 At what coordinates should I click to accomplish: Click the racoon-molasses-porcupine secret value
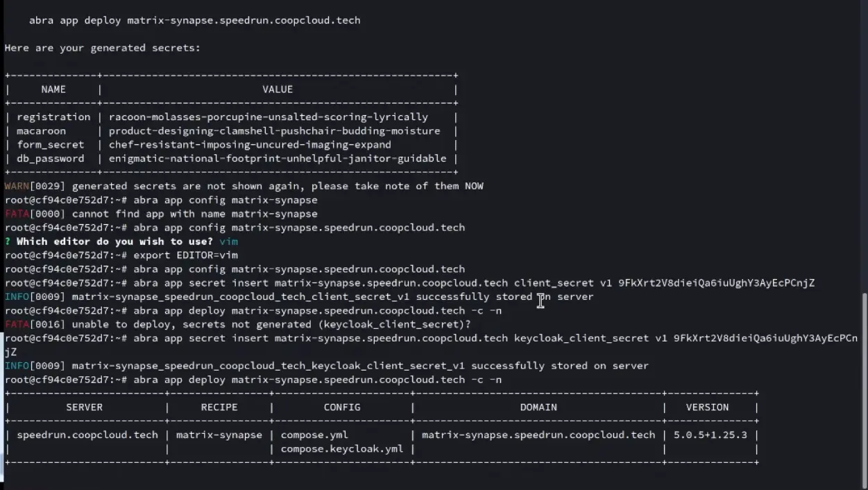(x=268, y=117)
